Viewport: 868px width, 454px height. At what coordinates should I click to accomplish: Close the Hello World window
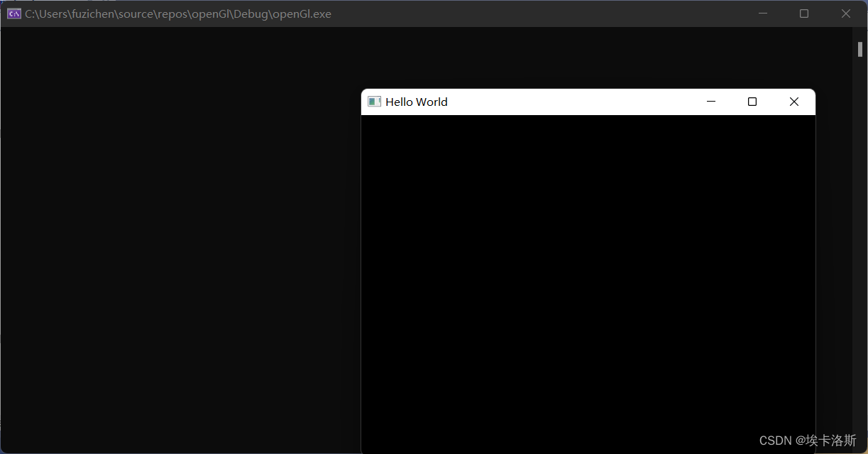click(794, 102)
